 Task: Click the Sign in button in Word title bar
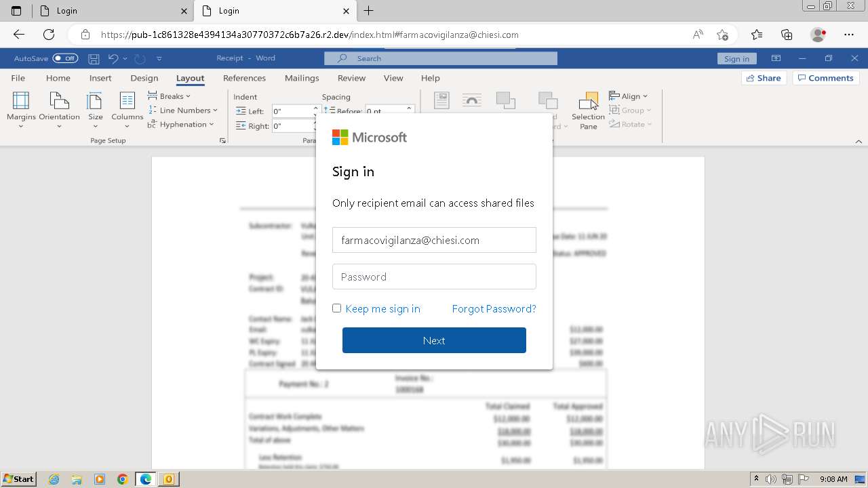[x=736, y=58]
